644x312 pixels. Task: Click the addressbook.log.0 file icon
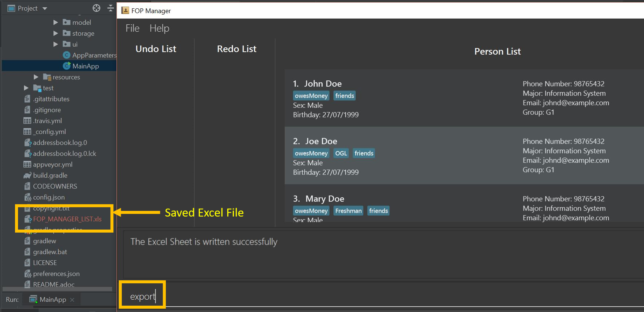click(x=28, y=143)
